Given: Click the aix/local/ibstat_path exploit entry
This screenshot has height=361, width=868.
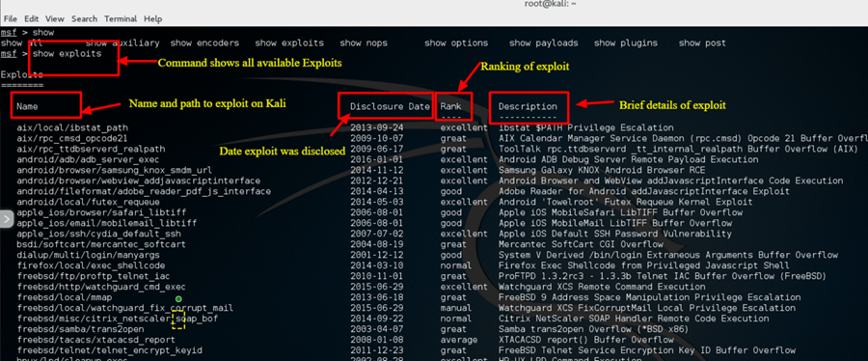Looking at the screenshot, I should pos(72,128).
